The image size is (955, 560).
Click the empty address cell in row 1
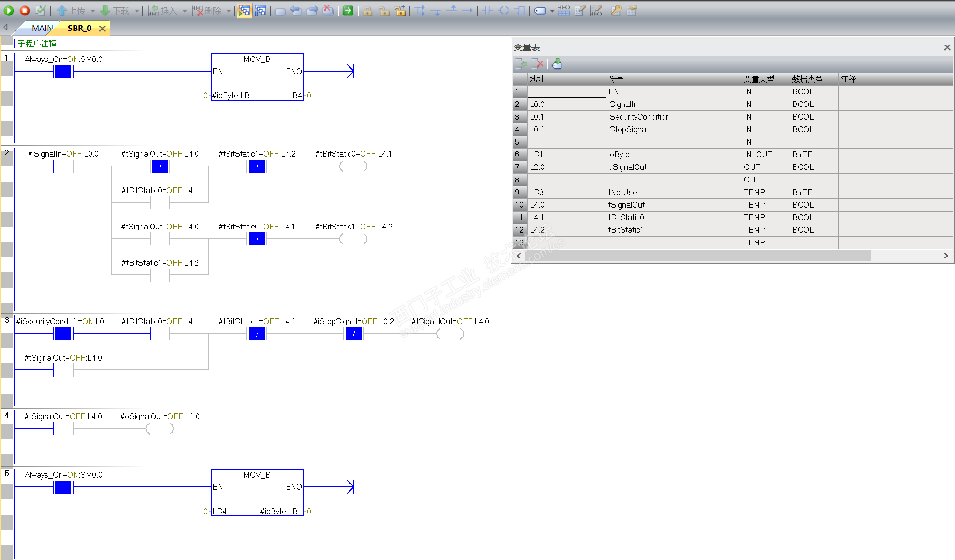566,91
